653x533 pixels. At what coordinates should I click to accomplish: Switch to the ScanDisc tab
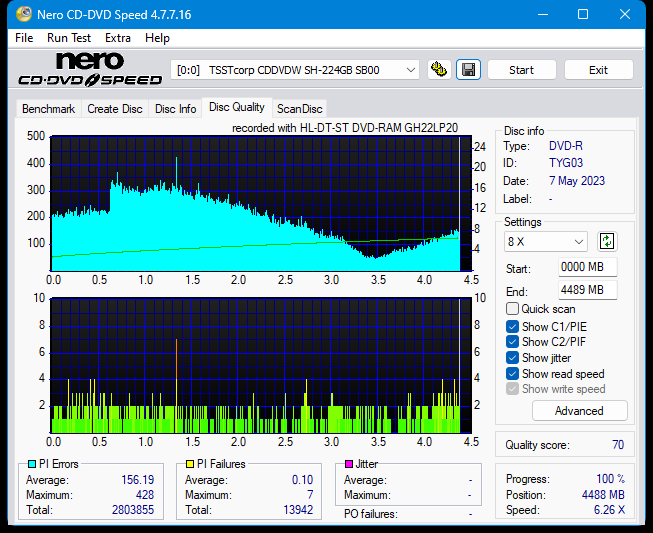pos(300,109)
